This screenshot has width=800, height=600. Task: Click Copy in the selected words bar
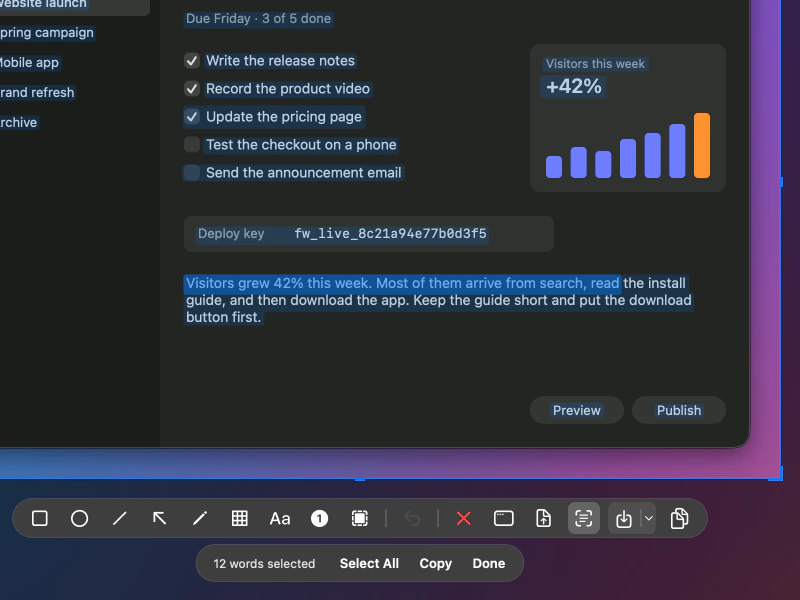[x=436, y=563]
